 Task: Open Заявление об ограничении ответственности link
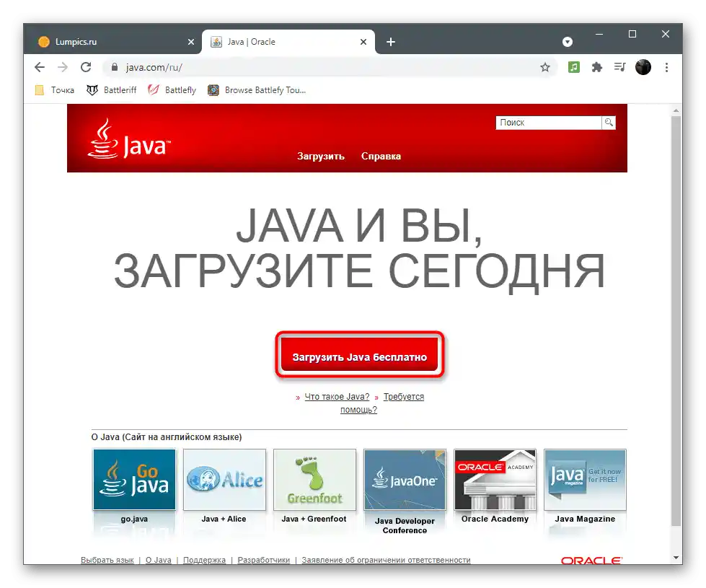[386, 560]
